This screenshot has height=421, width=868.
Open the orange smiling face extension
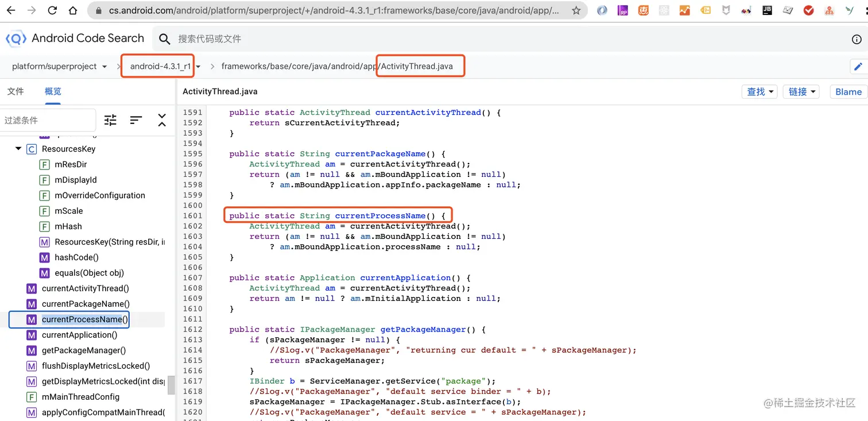644,10
